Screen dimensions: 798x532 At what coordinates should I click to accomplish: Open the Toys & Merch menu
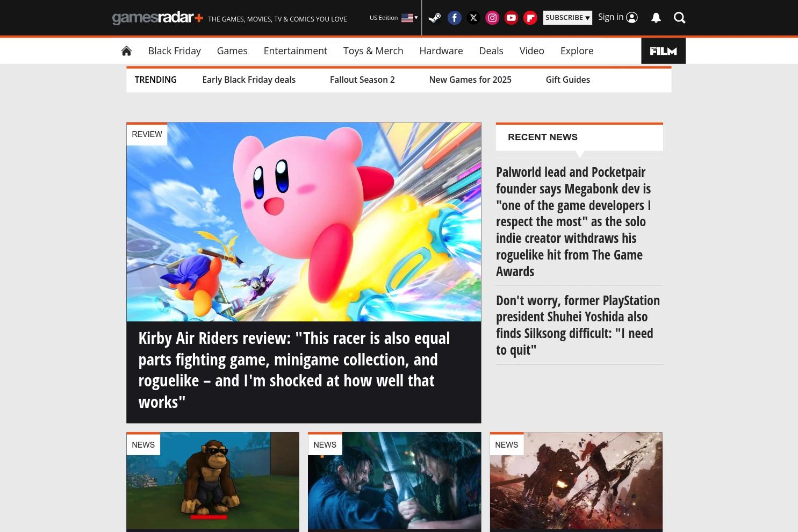coord(373,51)
